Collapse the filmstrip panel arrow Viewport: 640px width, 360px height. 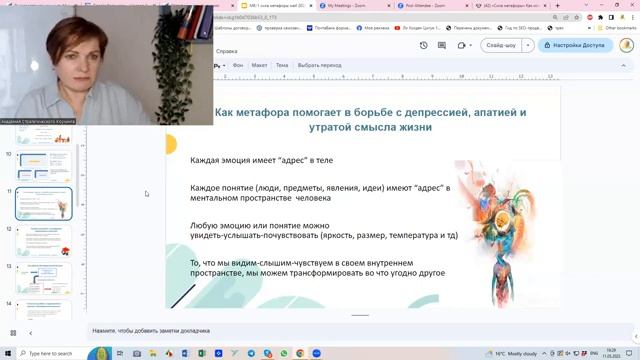point(31,333)
